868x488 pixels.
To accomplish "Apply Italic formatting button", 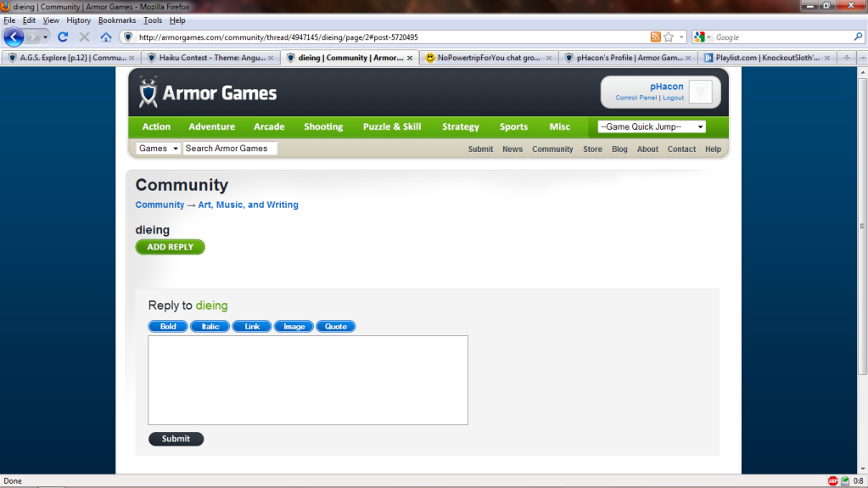I will [210, 327].
